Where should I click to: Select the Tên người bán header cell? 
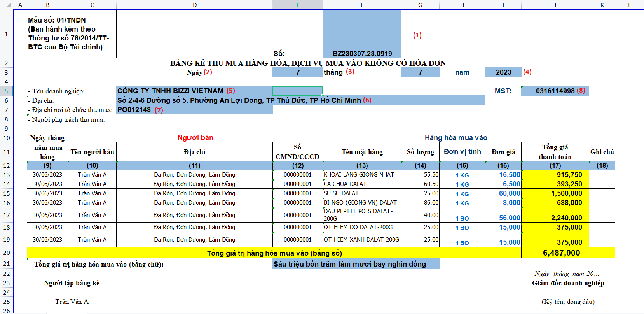point(92,152)
